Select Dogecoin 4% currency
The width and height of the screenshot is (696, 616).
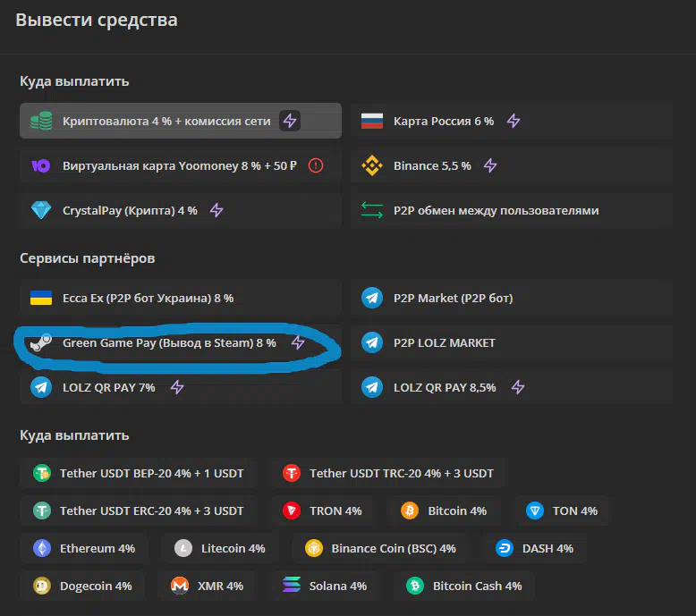(x=82, y=586)
